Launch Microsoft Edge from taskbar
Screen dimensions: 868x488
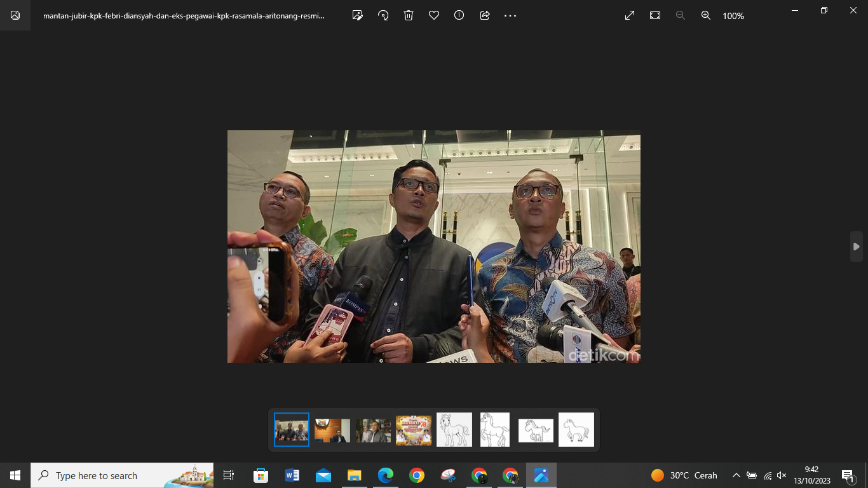[385, 475]
